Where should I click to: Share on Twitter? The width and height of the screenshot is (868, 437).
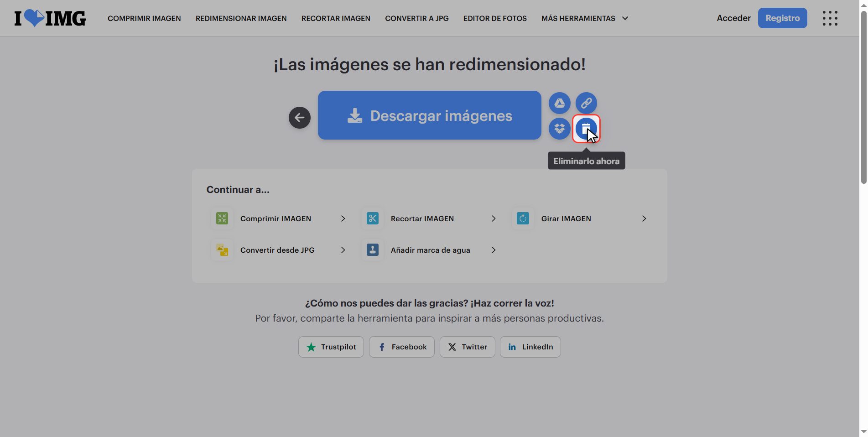[468, 347]
